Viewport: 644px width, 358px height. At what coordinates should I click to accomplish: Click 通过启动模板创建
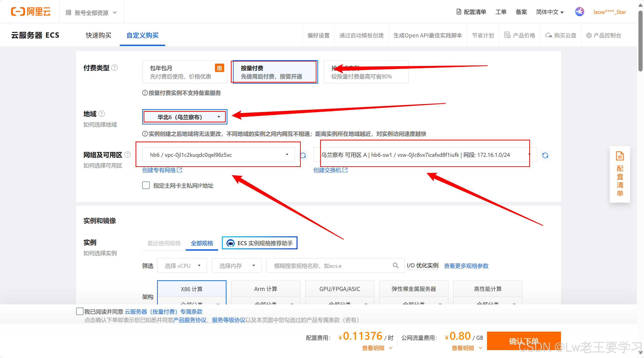click(361, 35)
